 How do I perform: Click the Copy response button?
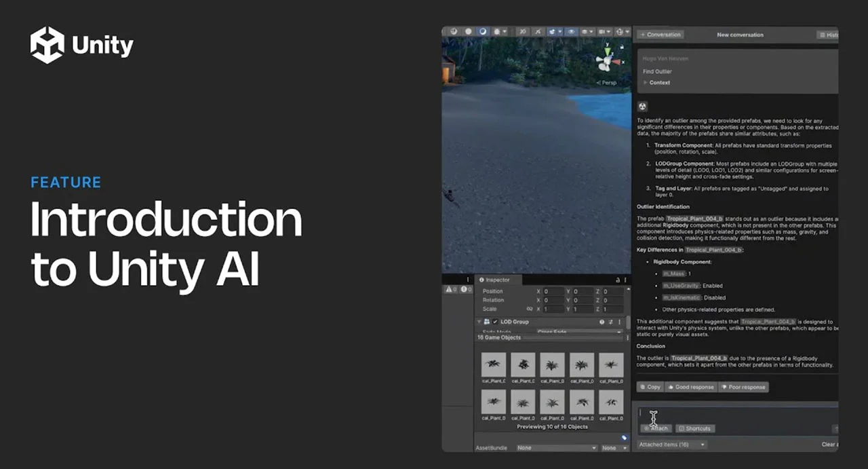[650, 387]
